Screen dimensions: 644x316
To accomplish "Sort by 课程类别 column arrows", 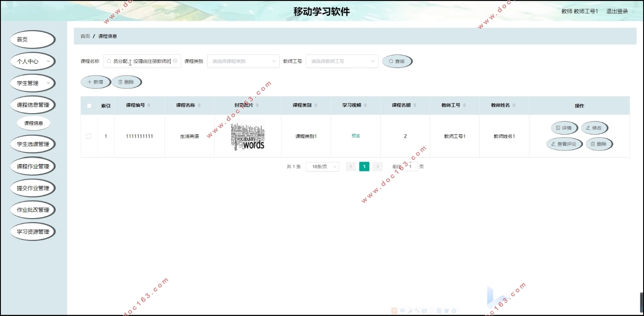I will (x=315, y=105).
